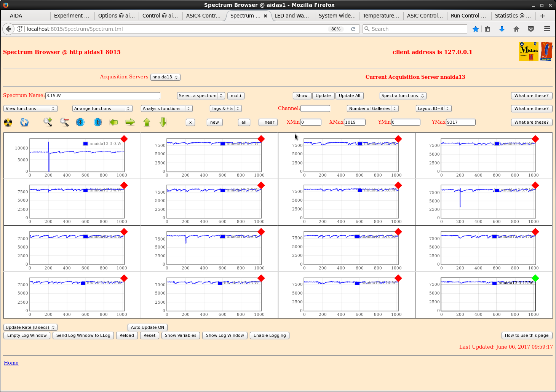
Task: Open the Number of Galleries dropdown
Action: [372, 108]
